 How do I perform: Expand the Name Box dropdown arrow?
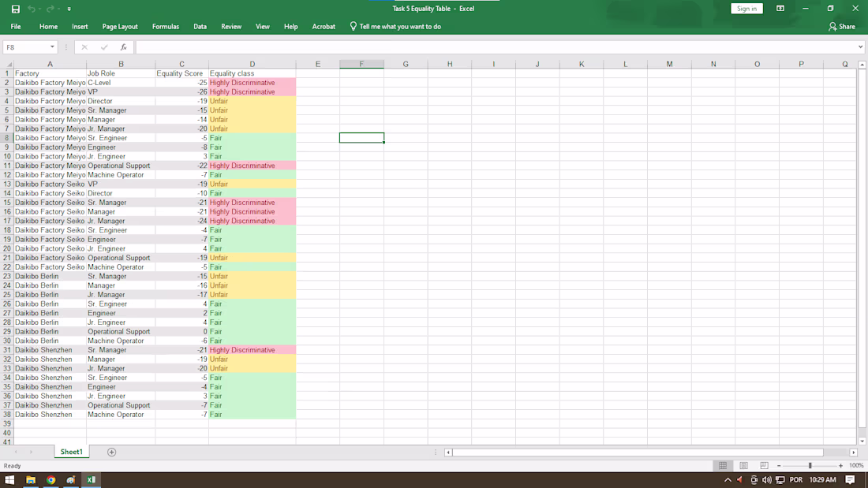(52, 47)
